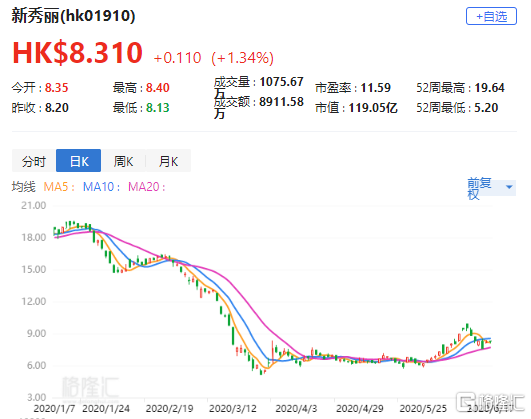The image size is (531, 419).
Task: Click today's open value 8.35
Action: [x=57, y=88]
